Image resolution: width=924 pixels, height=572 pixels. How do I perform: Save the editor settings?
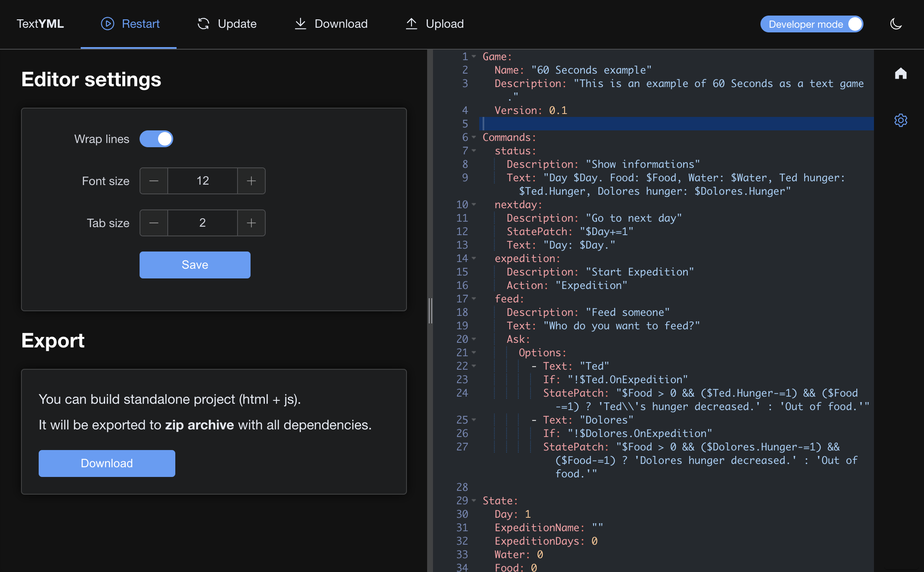coord(195,265)
